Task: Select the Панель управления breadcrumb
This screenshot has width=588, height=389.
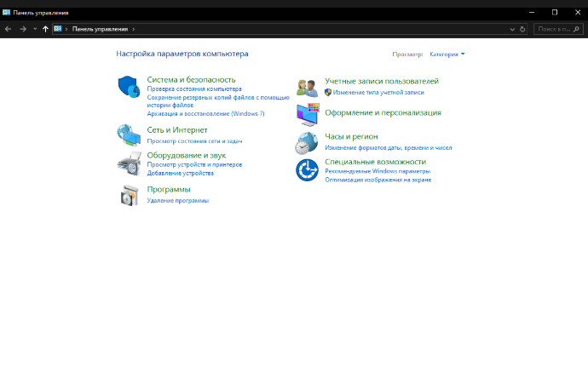Action: pos(100,29)
